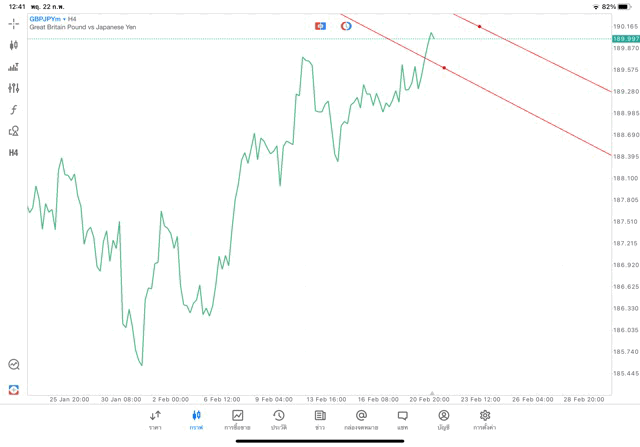The image size is (640, 447).
Task: Select the upper red trendline anchor point
Action: [x=479, y=26]
